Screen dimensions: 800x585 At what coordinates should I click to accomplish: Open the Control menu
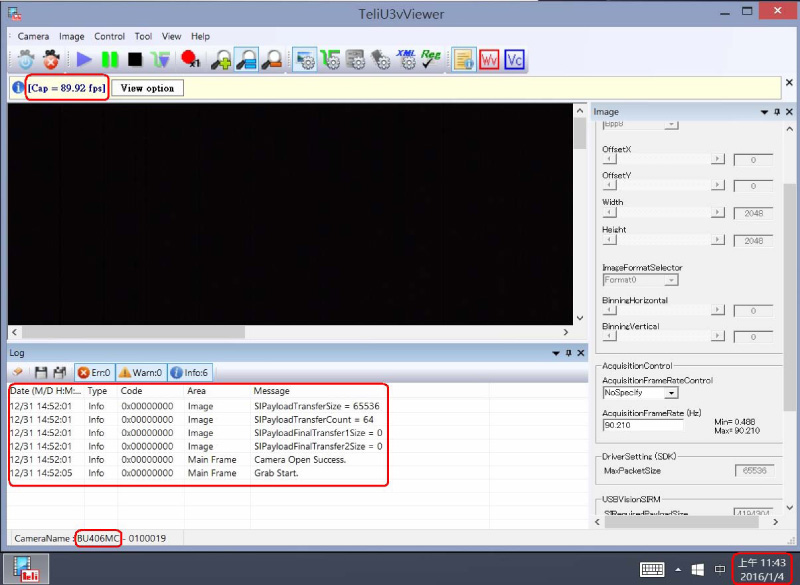click(x=109, y=36)
